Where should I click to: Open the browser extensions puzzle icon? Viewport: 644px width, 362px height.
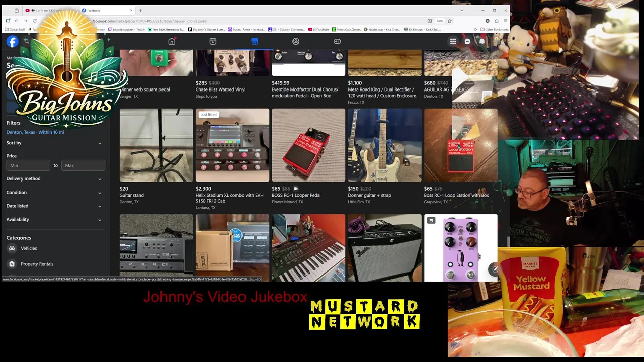click(x=496, y=21)
